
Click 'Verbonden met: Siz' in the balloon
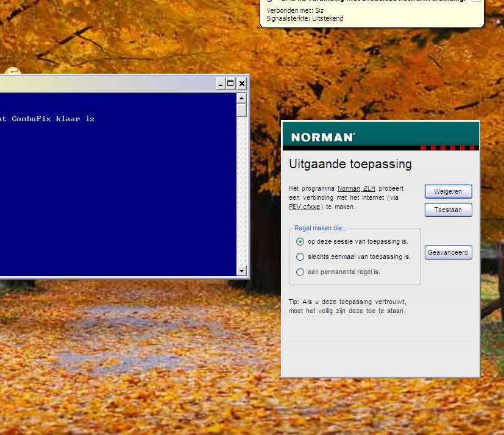pyautogui.click(x=295, y=10)
